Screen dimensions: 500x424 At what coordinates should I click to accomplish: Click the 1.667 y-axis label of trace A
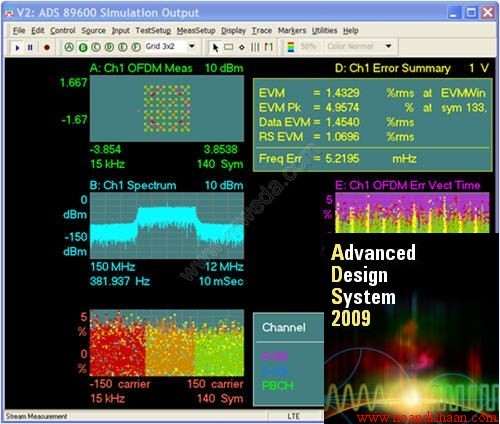[x=74, y=83]
